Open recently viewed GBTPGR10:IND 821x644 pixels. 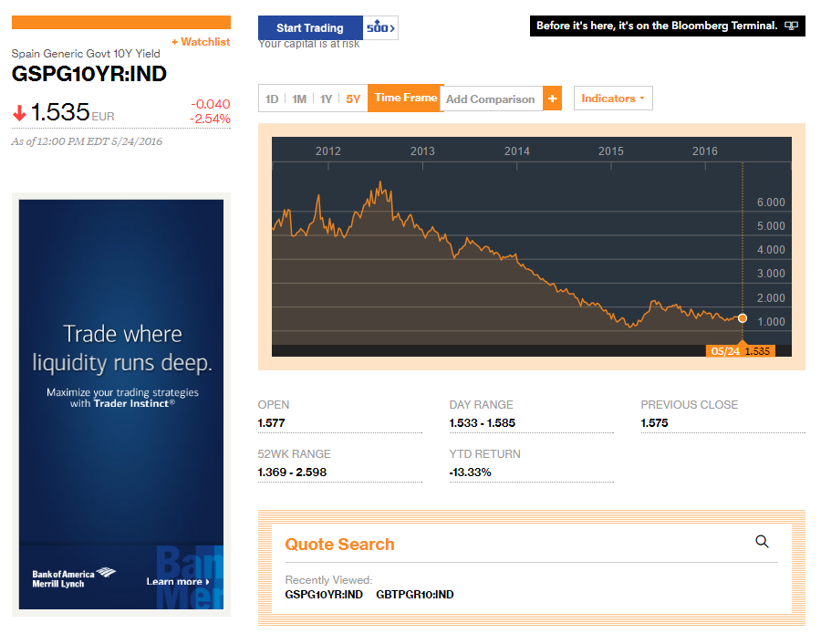click(415, 595)
